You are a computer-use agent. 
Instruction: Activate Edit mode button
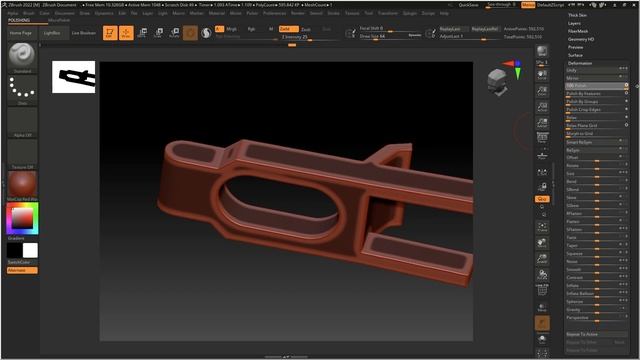[110, 33]
